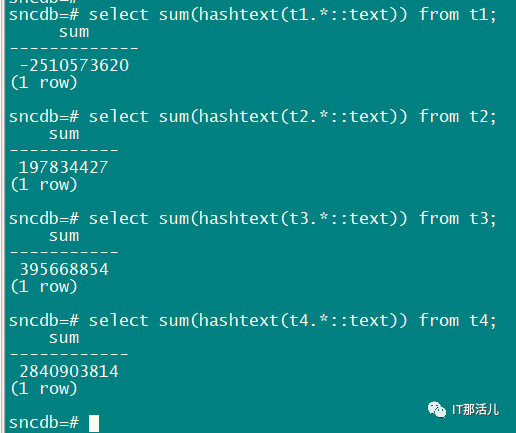Click the last sncdb=# prompt
The width and height of the screenshot is (516, 433).
[44, 423]
